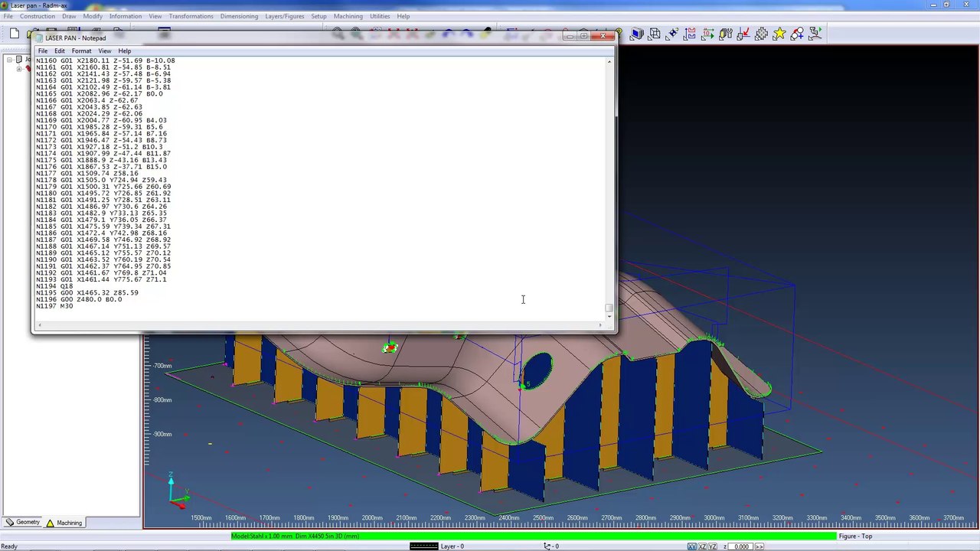Click the green model info status bar
The width and height of the screenshot is (980, 551).
tap(533, 536)
